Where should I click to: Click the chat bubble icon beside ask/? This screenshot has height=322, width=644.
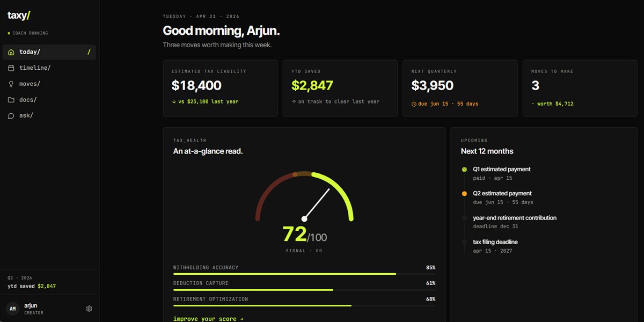[11, 115]
